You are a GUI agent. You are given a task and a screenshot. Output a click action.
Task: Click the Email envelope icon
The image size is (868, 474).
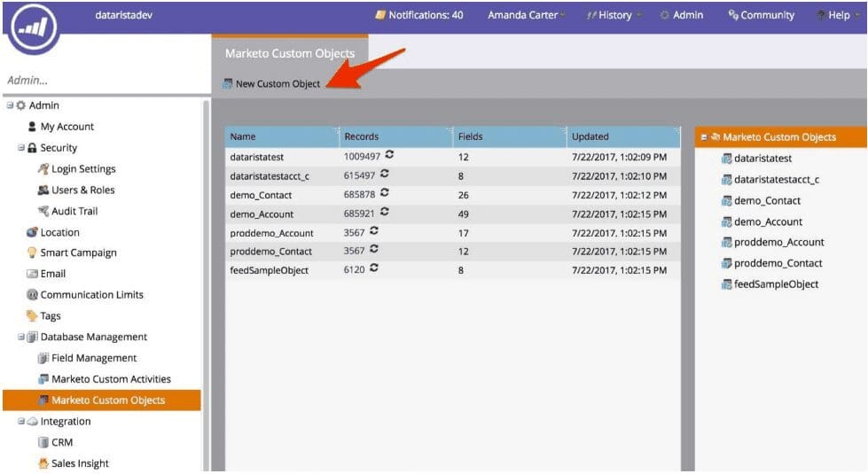pos(32,274)
